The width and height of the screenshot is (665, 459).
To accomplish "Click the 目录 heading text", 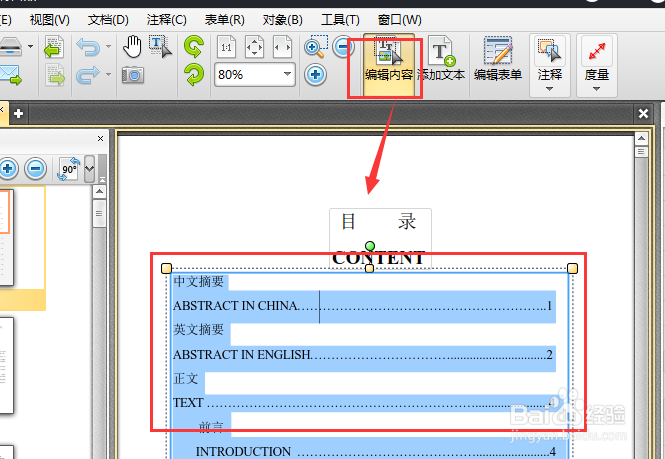I will (x=379, y=221).
